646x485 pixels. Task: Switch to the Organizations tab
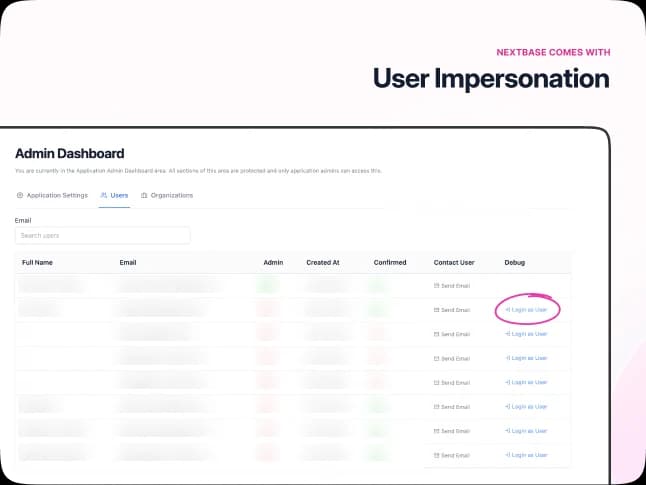coord(167,195)
